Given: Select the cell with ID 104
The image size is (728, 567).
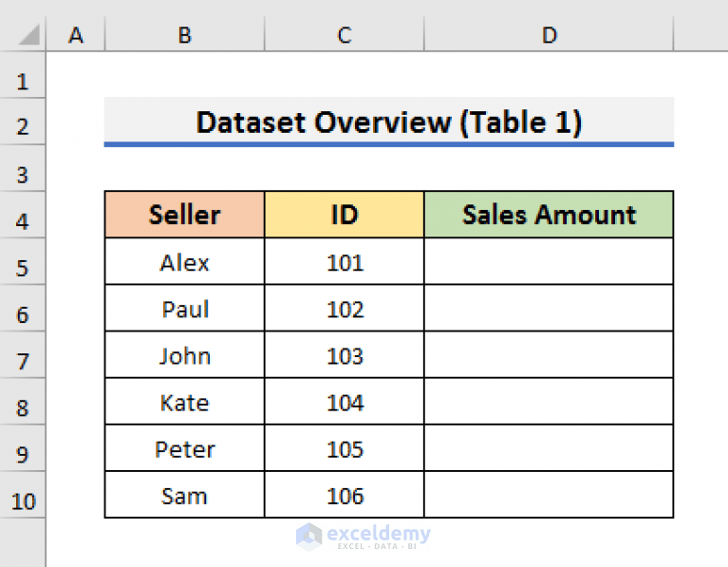Looking at the screenshot, I should pos(344,401).
